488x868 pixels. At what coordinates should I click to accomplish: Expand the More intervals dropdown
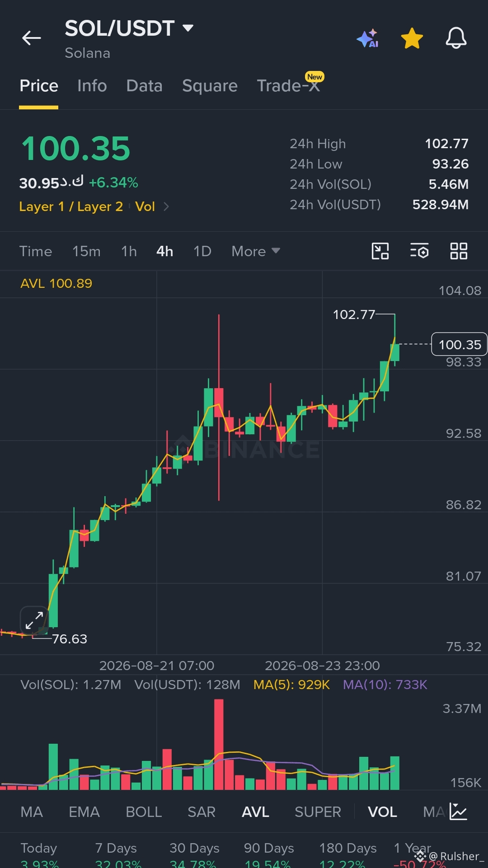(x=256, y=251)
